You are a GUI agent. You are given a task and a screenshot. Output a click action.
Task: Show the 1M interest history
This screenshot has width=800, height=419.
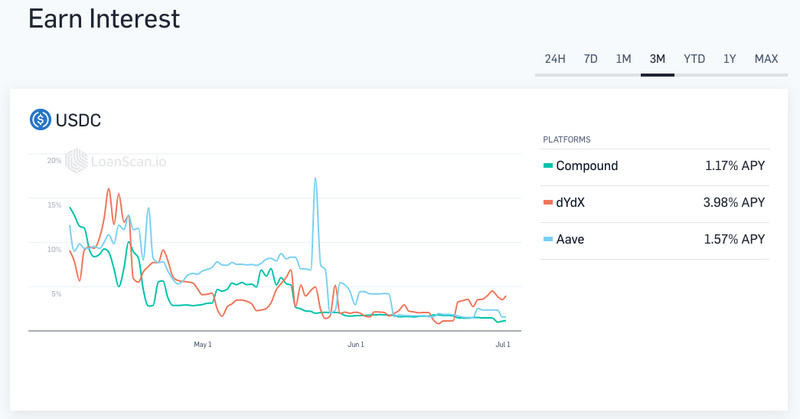click(623, 59)
